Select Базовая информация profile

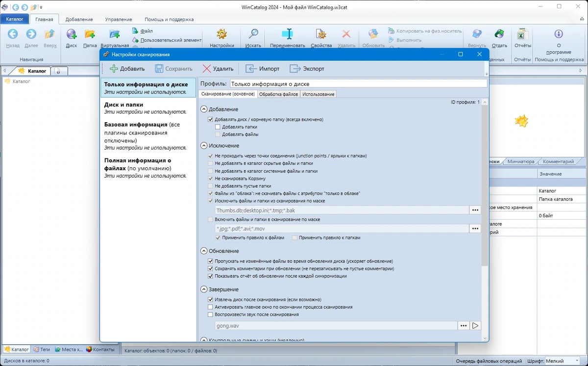pyautogui.click(x=147, y=136)
